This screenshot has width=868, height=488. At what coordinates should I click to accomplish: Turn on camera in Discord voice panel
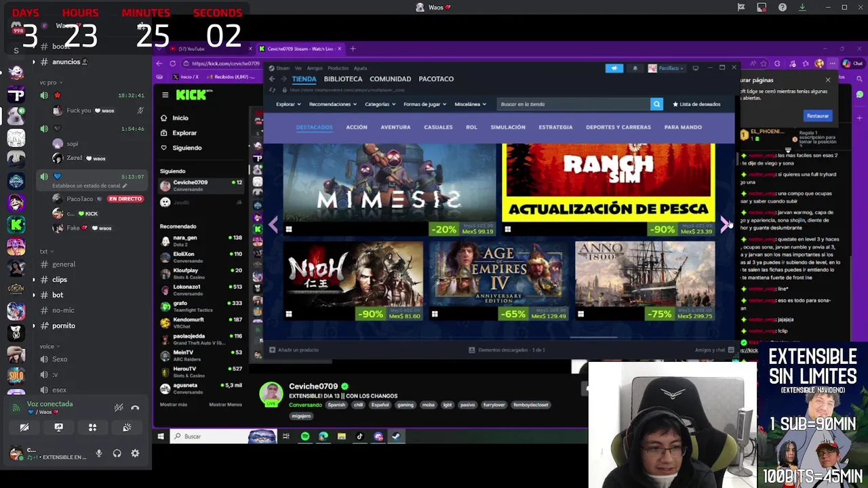click(24, 428)
